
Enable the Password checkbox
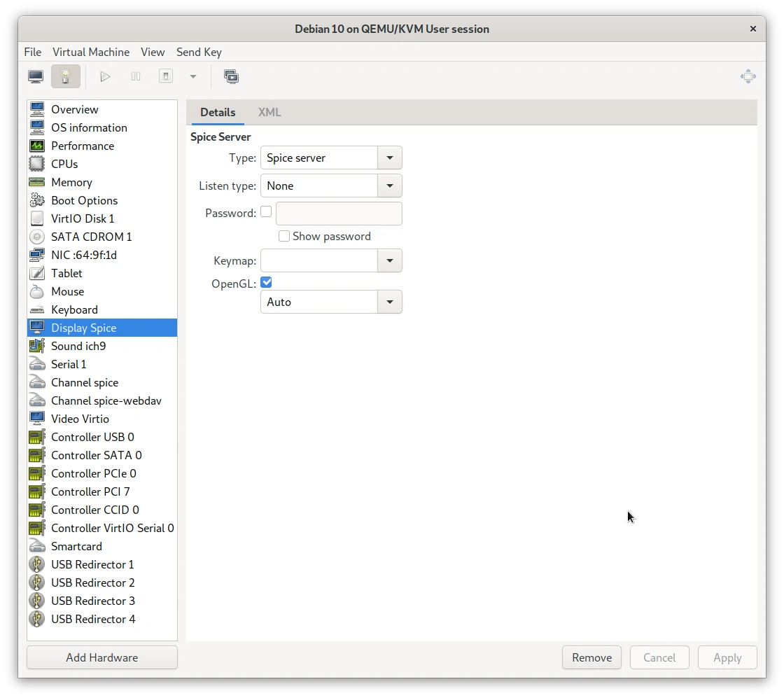pyautogui.click(x=266, y=212)
